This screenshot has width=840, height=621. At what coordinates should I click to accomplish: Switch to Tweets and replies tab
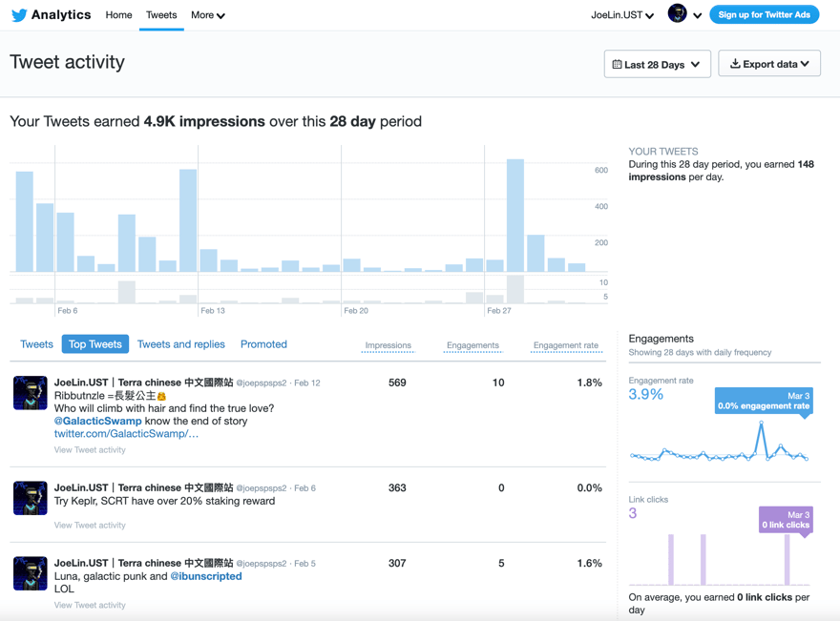tap(181, 344)
